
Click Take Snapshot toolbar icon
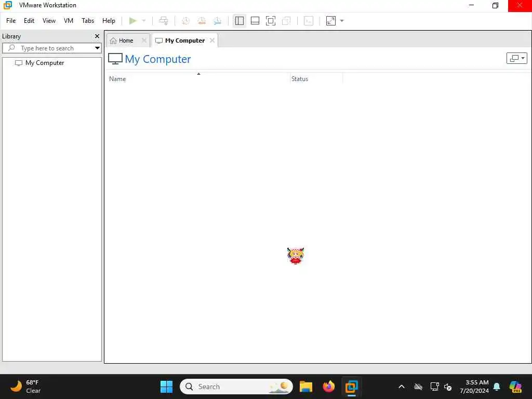pos(185,21)
